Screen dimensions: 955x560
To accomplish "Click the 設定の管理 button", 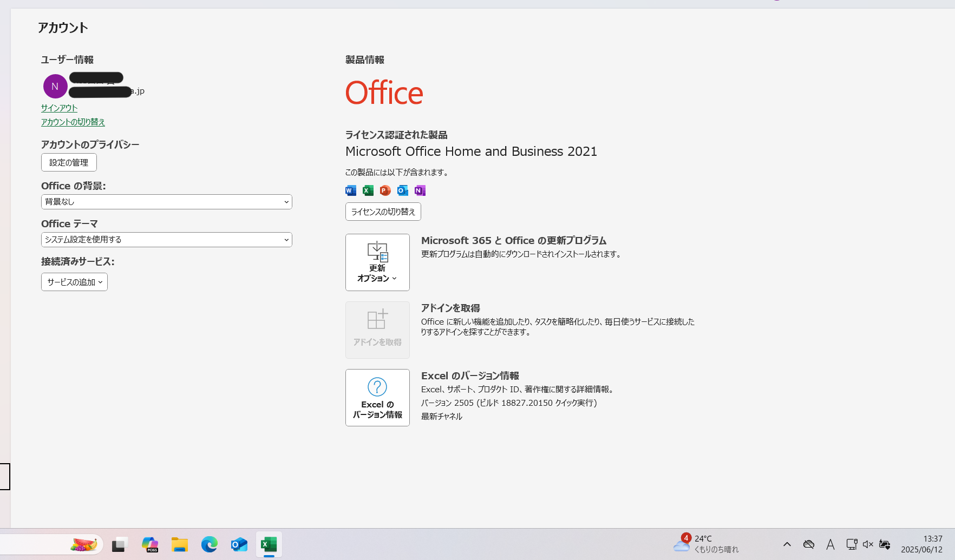I will pyautogui.click(x=69, y=162).
